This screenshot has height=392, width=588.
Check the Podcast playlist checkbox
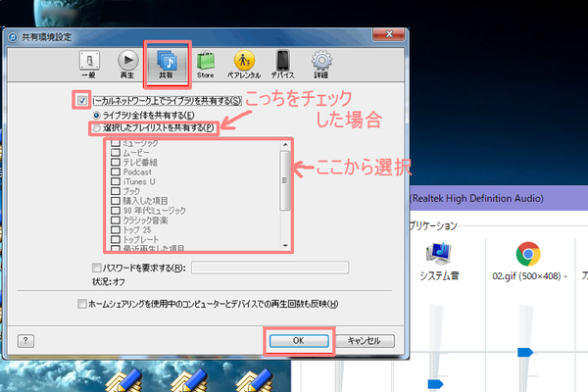116,171
